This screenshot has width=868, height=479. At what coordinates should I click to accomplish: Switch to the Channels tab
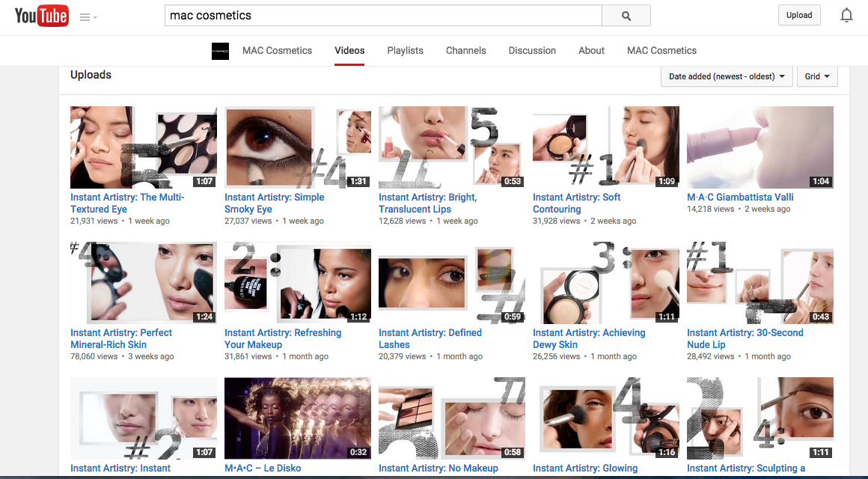[465, 50]
